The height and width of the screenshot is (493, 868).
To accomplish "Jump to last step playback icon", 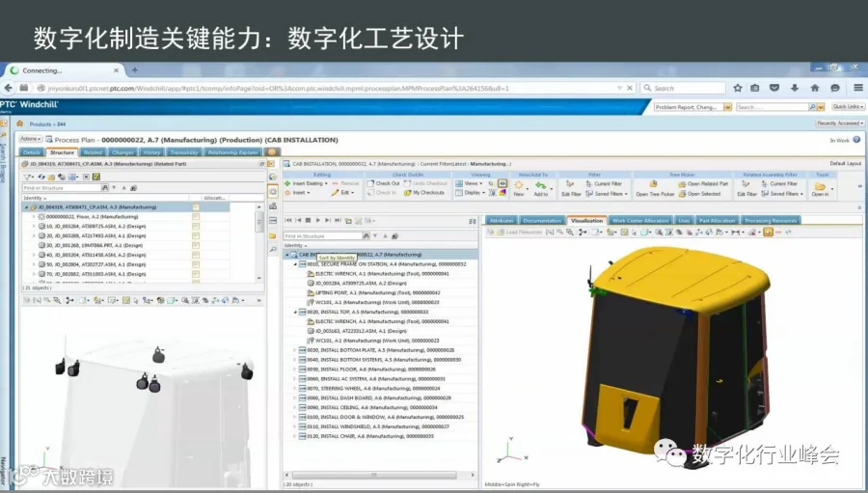I will (x=338, y=221).
